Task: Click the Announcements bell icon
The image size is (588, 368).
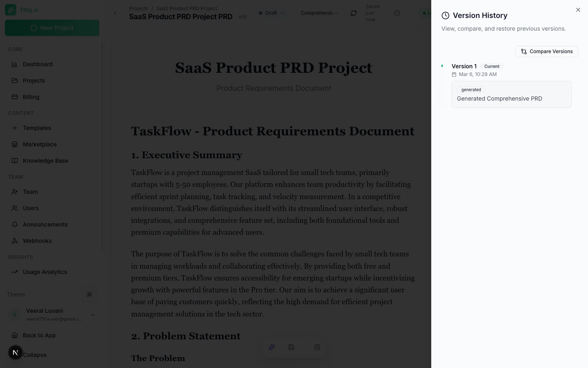Action: (x=15, y=224)
